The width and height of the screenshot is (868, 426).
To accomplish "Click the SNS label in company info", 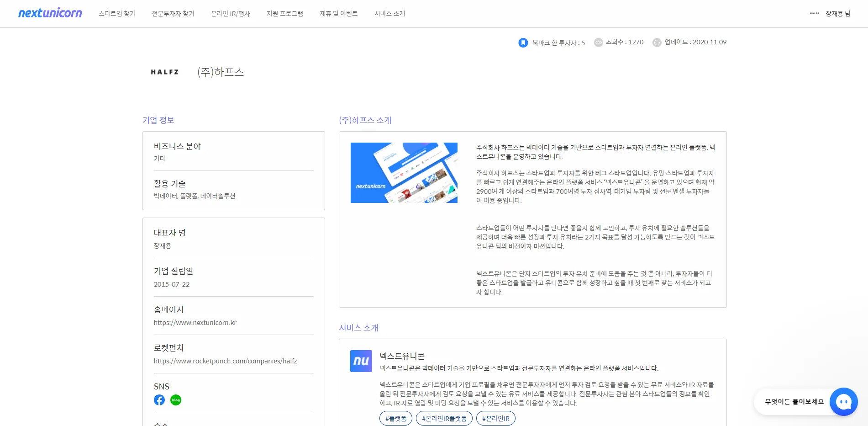I will (162, 387).
